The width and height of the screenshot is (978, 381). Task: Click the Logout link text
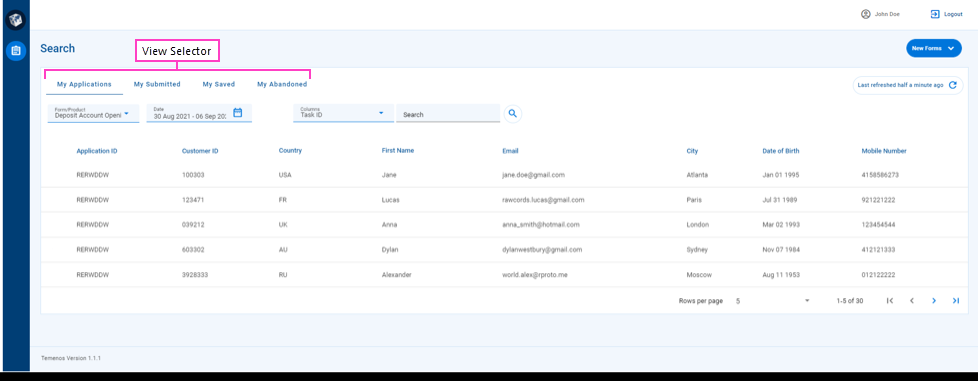(x=953, y=14)
